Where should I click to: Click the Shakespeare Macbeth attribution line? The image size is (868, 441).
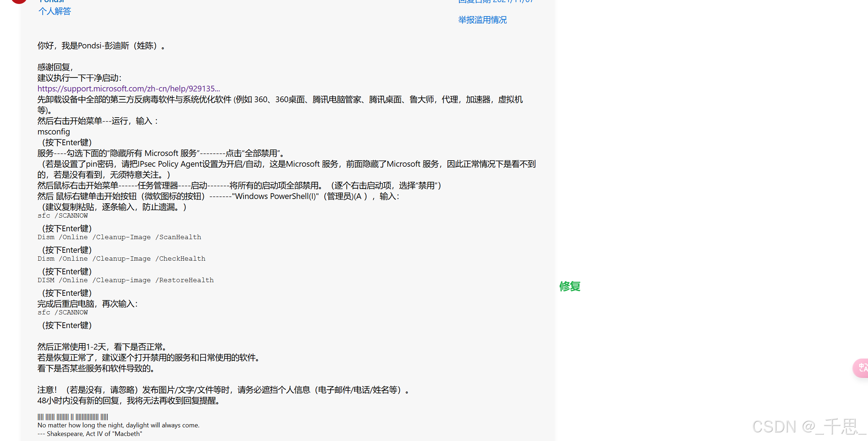90,433
